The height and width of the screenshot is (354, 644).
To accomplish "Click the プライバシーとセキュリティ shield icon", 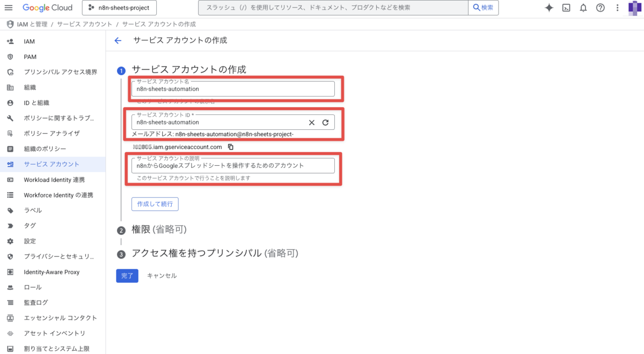I will (x=10, y=256).
